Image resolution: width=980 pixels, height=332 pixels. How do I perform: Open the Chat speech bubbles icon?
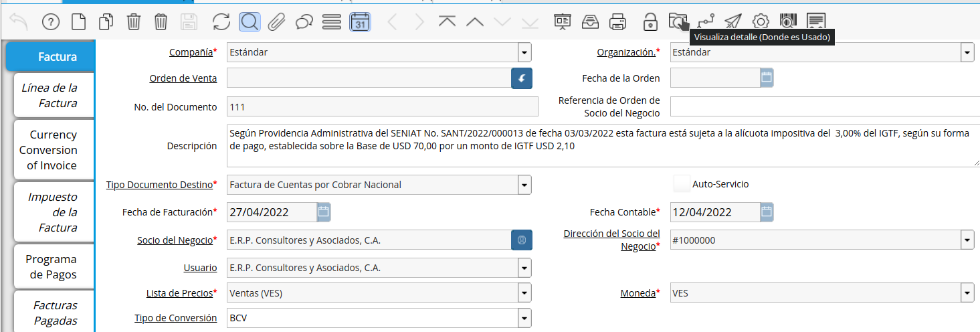coord(304,22)
